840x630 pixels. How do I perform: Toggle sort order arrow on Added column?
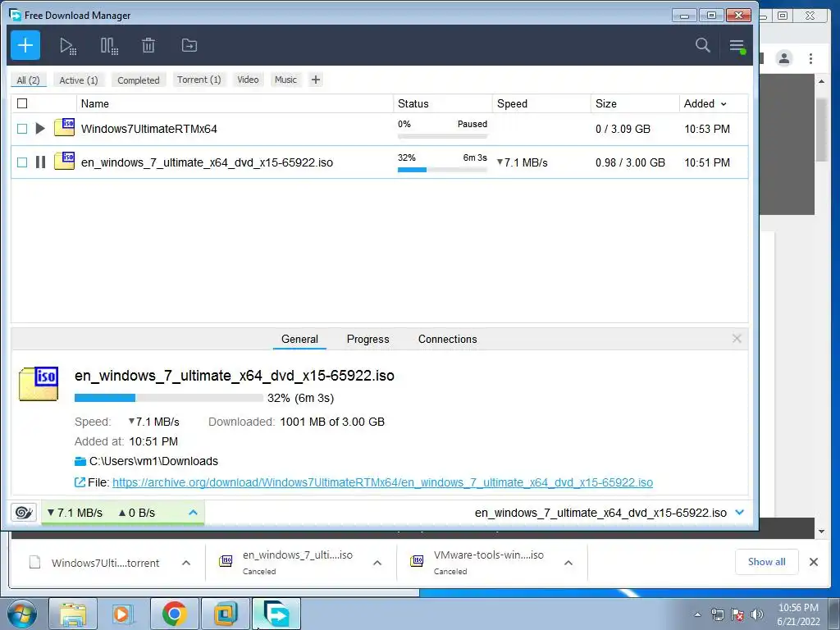(724, 104)
